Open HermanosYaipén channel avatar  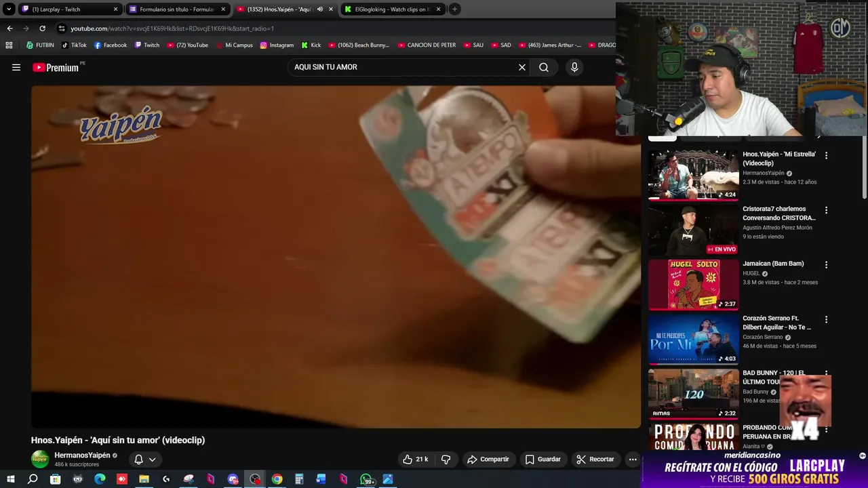click(41, 459)
